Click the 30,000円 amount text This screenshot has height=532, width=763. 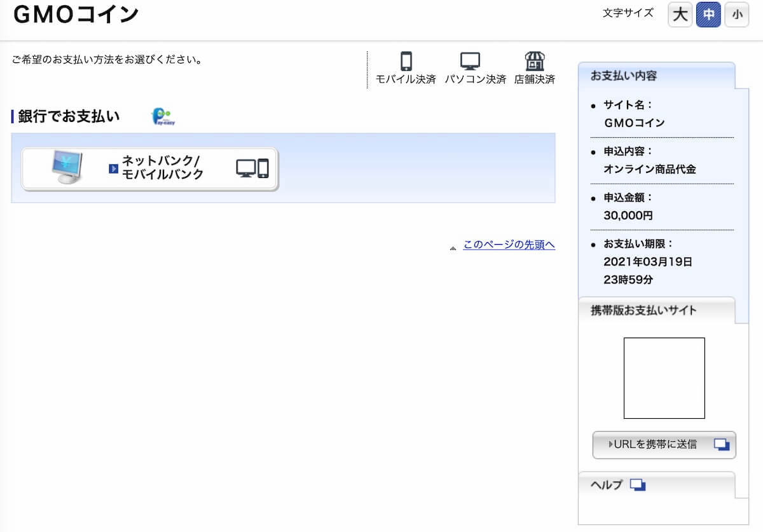click(628, 215)
